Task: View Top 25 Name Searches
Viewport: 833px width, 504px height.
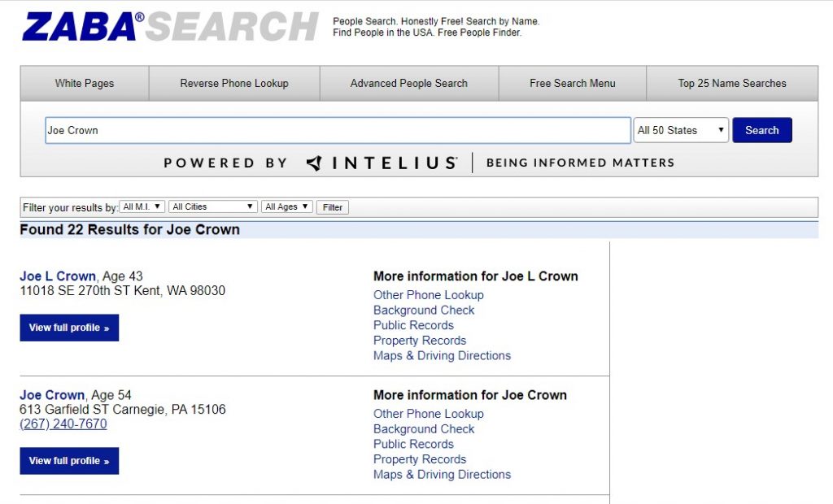Action: tap(731, 83)
